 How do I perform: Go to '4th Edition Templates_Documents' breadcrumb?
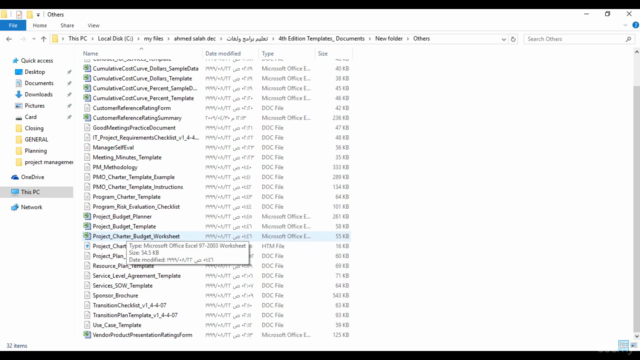(x=321, y=38)
